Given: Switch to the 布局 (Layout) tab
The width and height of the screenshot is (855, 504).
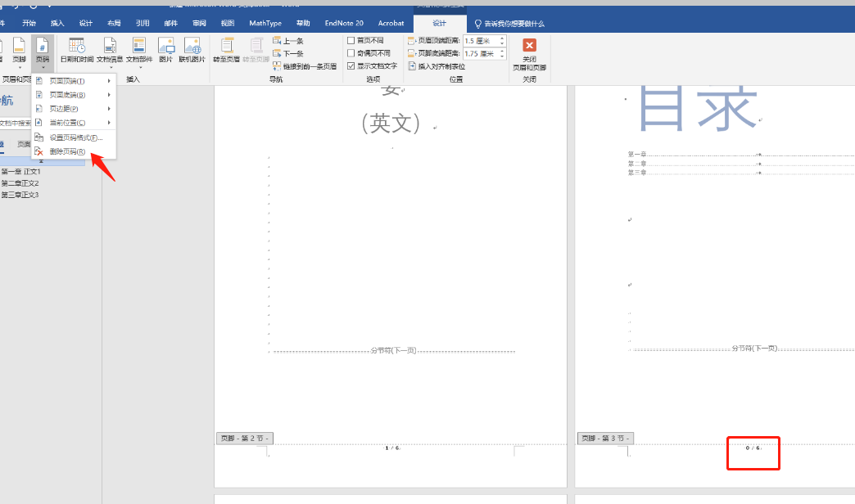Looking at the screenshot, I should 114,23.
